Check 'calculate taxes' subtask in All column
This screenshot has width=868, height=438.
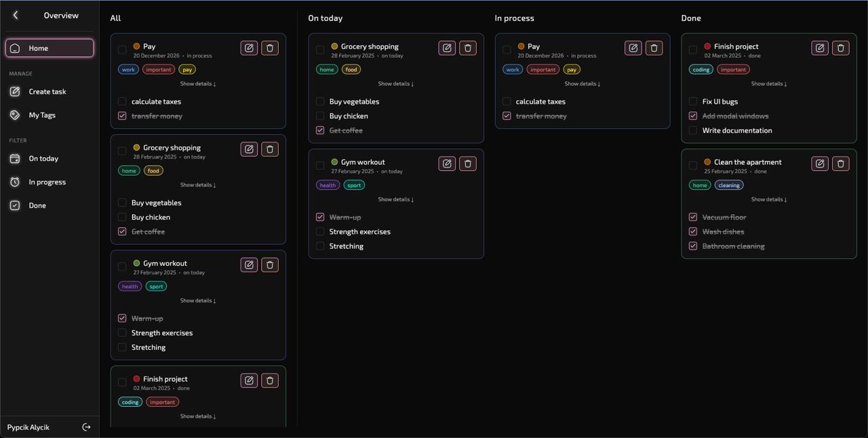[122, 102]
